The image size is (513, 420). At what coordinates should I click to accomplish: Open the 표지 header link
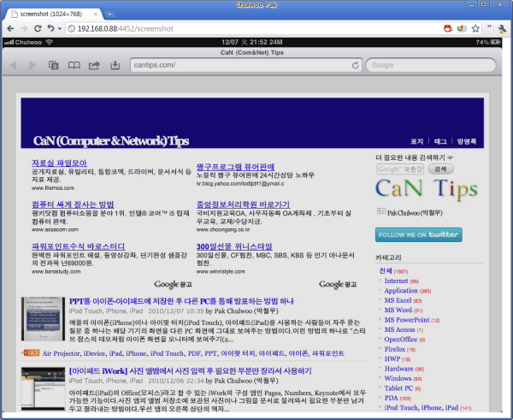(417, 141)
